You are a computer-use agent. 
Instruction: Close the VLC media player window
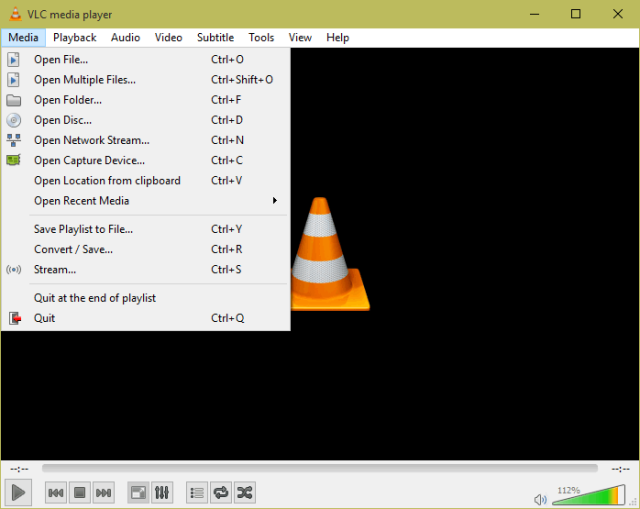(x=618, y=14)
